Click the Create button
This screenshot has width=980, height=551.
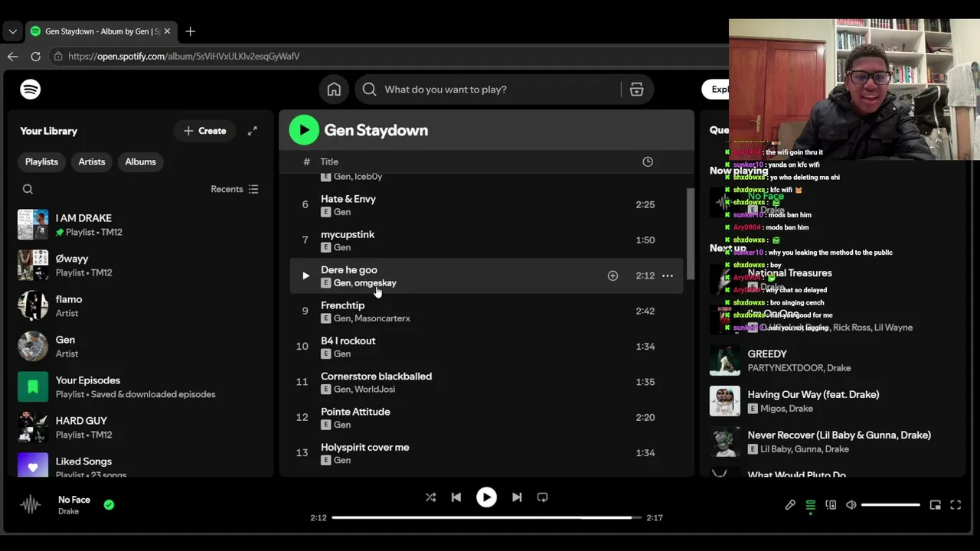(204, 131)
